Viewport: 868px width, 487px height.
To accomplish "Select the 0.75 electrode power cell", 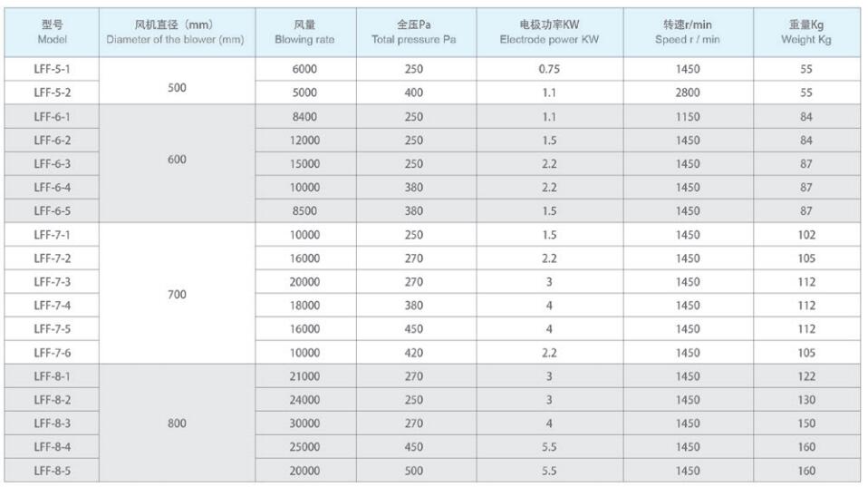I will click(x=544, y=69).
